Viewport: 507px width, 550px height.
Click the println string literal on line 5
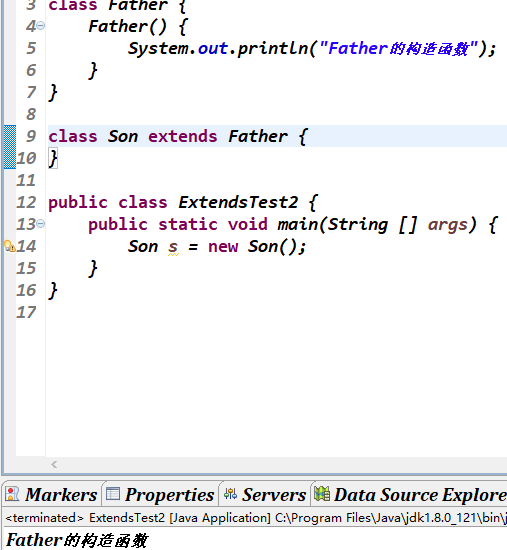tap(399, 48)
